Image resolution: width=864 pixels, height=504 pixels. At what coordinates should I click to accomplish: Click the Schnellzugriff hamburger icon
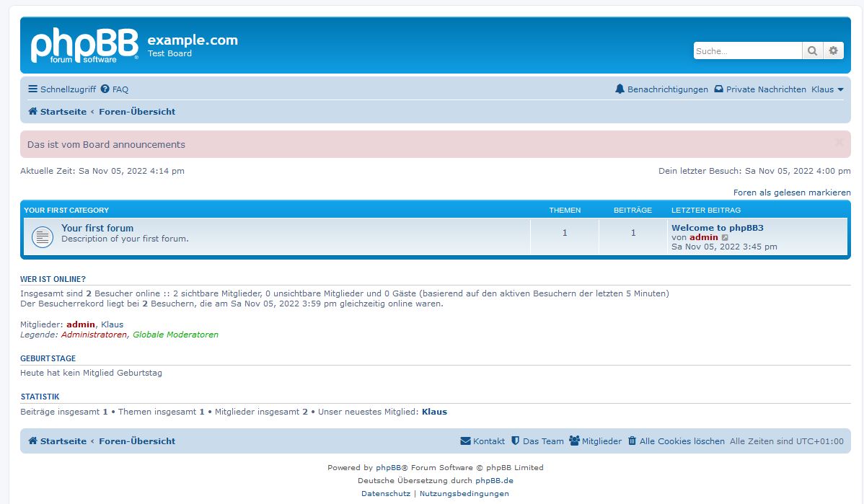(x=33, y=89)
